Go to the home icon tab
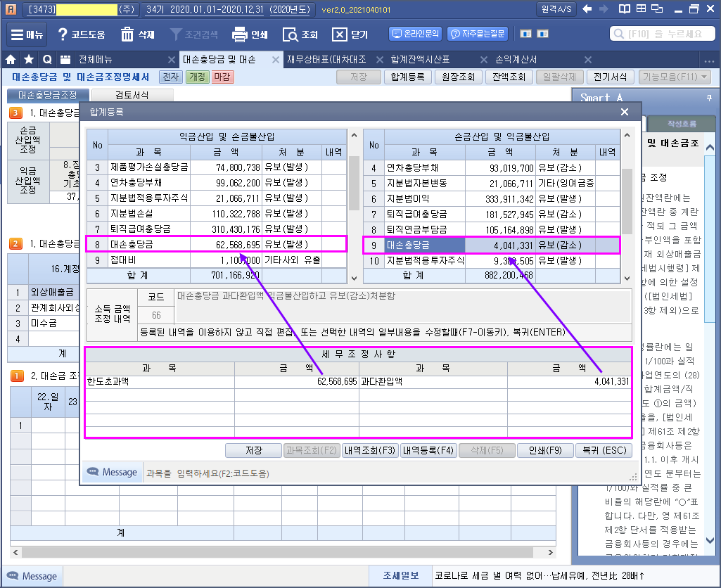This screenshot has height=588, width=721. [x=11, y=59]
